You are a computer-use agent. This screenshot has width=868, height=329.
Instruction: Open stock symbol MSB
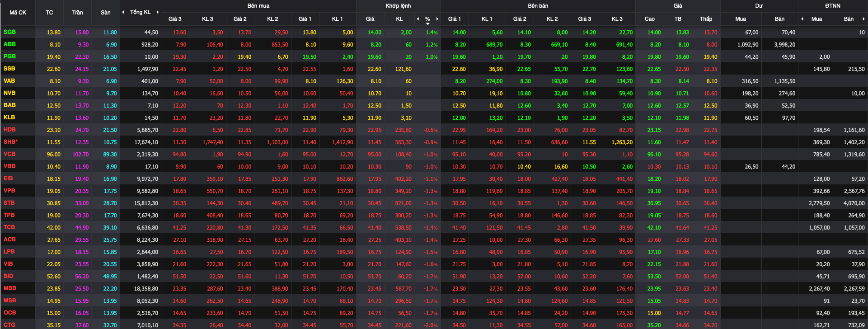tap(9, 301)
